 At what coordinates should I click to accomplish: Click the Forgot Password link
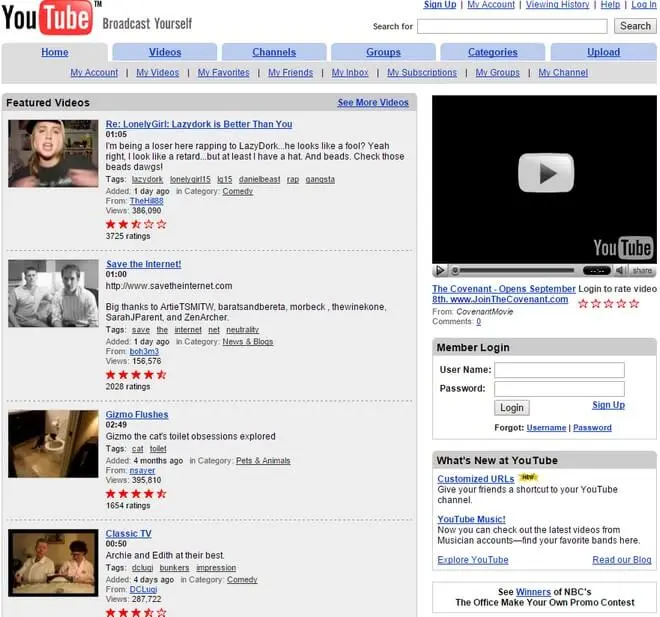592,427
